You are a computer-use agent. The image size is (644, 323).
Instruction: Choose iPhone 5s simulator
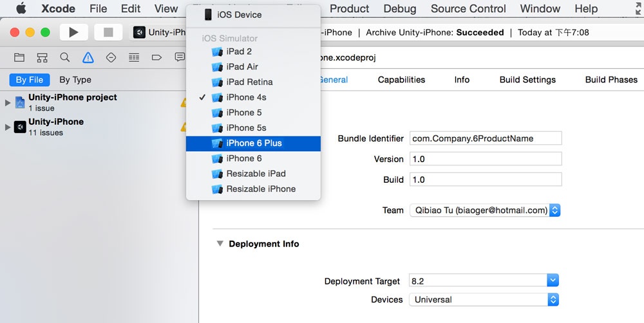253,127
